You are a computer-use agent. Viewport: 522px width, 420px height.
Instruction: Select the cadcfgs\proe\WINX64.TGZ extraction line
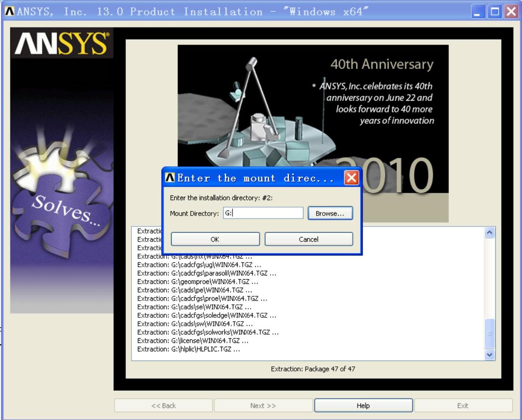tap(202, 298)
